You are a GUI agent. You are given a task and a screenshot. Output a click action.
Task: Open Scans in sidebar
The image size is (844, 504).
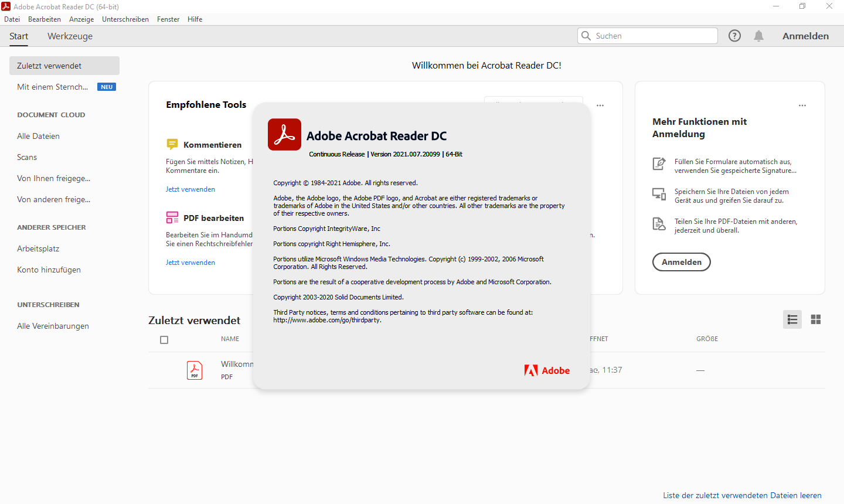(27, 157)
